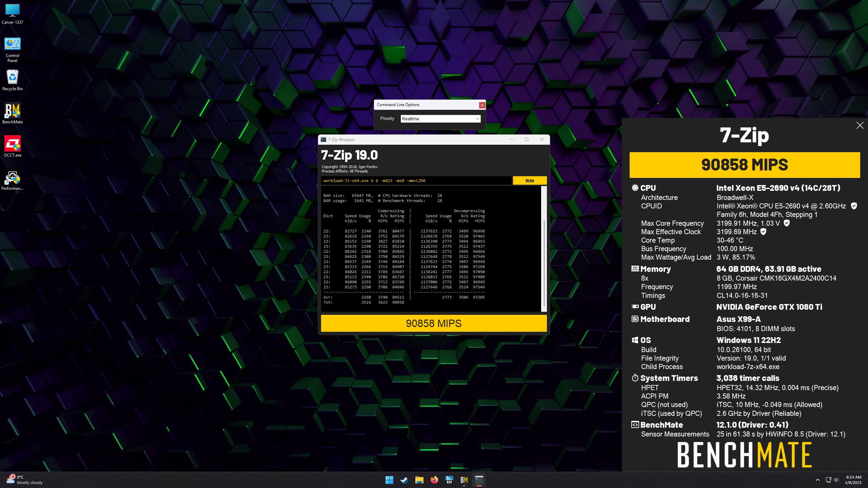Click the Priority label in Command Line Options

tap(387, 119)
